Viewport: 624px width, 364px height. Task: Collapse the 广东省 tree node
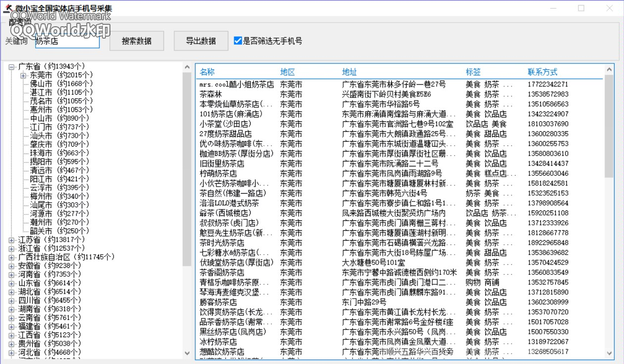point(11,66)
